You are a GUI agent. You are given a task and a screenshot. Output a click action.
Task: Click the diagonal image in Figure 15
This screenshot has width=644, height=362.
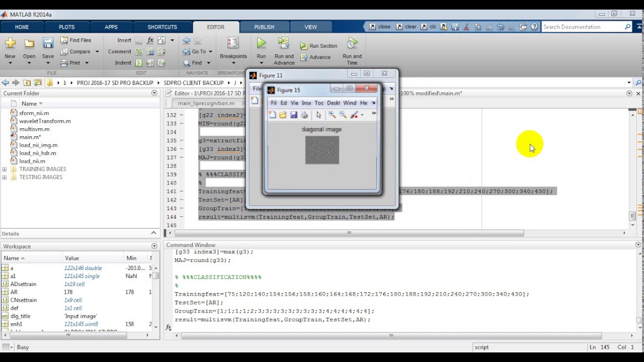[x=322, y=150]
